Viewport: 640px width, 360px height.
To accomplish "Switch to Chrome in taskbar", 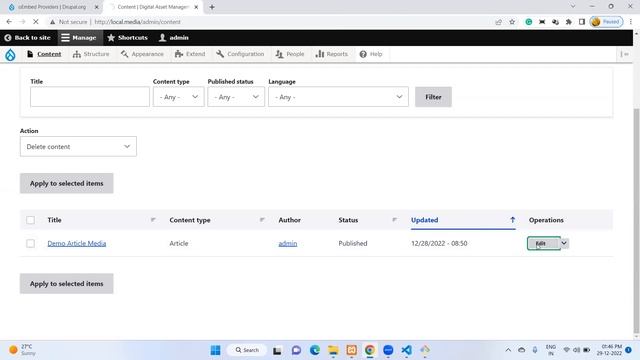I will (370, 350).
